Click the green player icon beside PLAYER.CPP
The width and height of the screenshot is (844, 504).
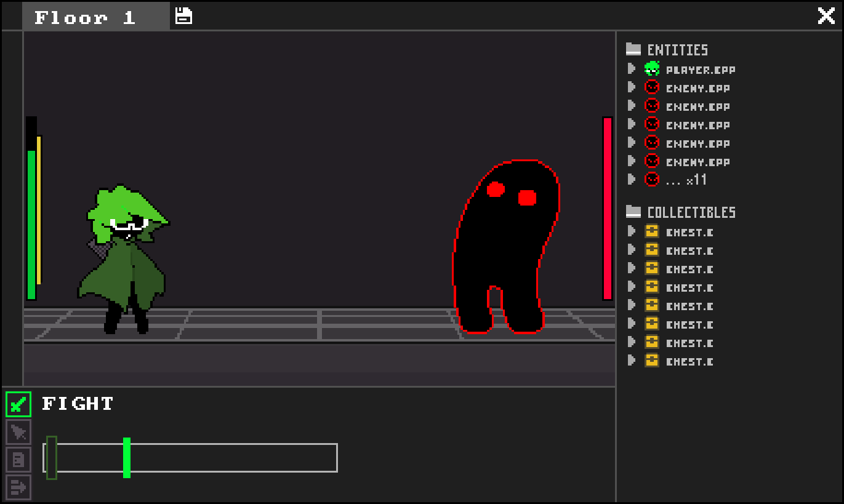tap(652, 69)
